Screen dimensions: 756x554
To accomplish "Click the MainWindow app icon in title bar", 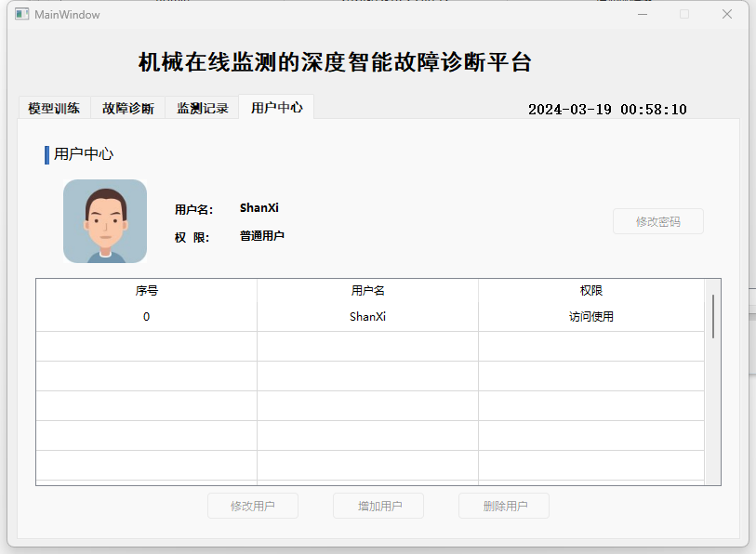I will 22,15.
